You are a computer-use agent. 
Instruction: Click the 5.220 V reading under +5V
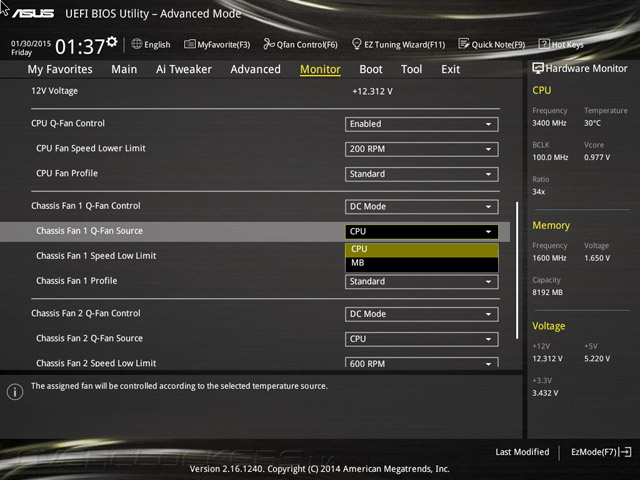click(x=597, y=359)
